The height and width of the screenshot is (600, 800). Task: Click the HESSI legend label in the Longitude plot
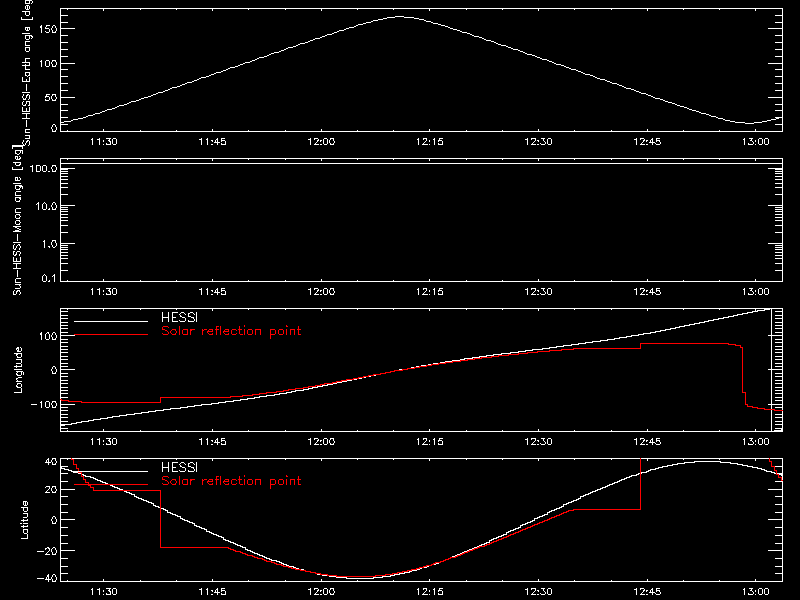[x=180, y=317]
